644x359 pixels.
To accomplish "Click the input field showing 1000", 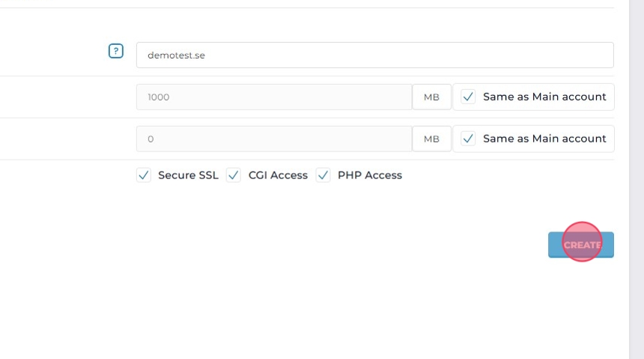I will [274, 97].
